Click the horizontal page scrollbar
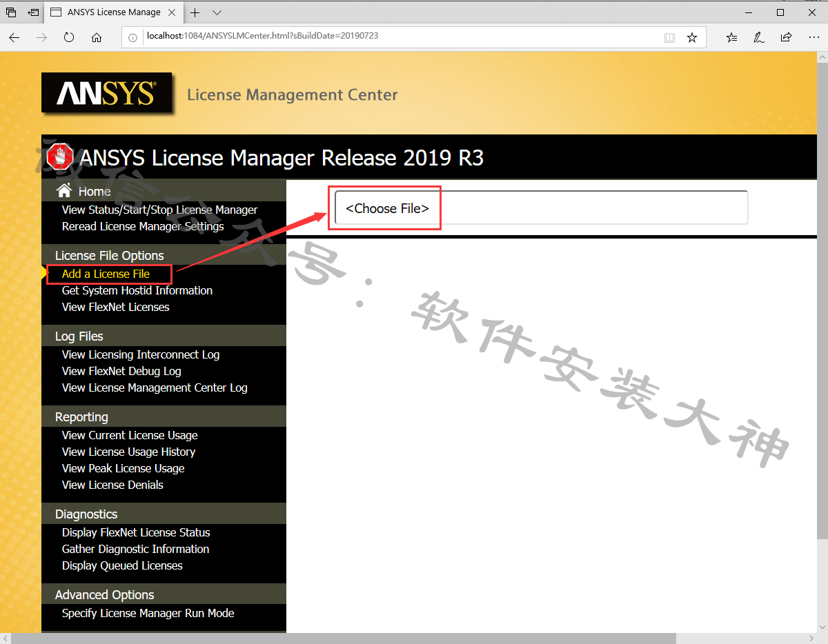 pos(345,638)
